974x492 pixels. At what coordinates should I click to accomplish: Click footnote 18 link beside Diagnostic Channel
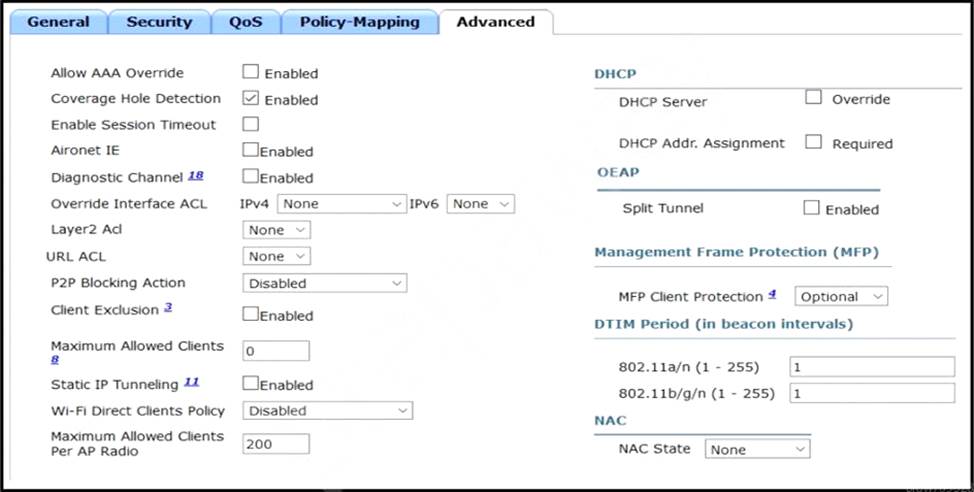pos(195,176)
